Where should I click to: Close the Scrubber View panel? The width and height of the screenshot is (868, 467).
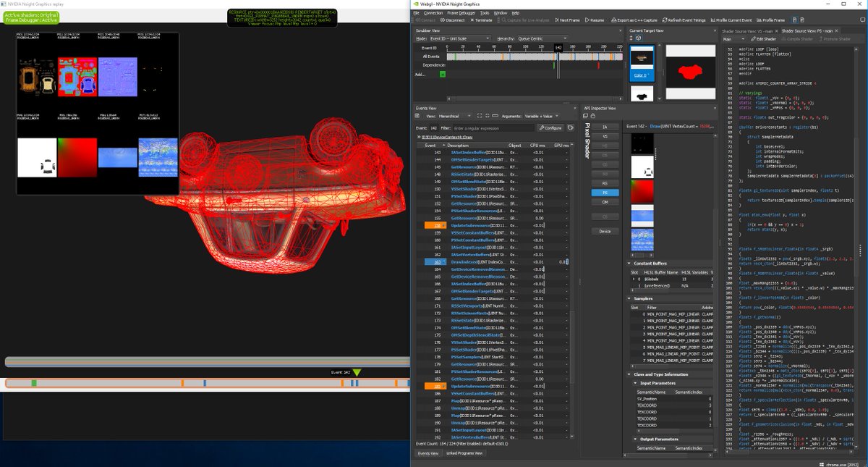click(622, 30)
